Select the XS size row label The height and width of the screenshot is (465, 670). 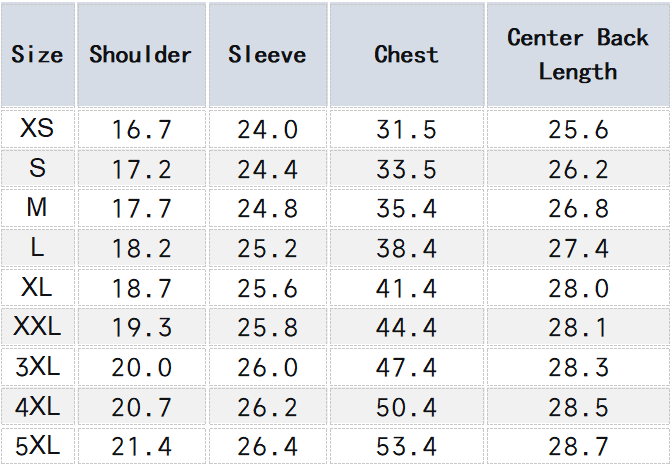37,129
